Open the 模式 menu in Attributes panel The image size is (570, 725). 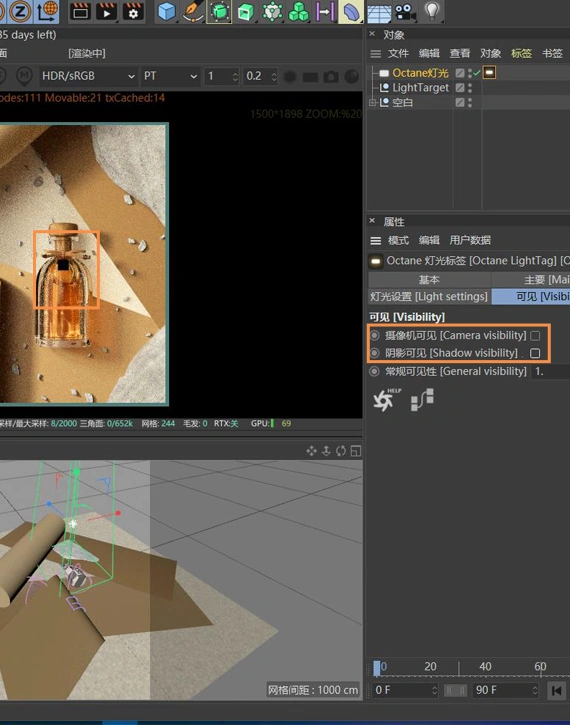pos(398,240)
